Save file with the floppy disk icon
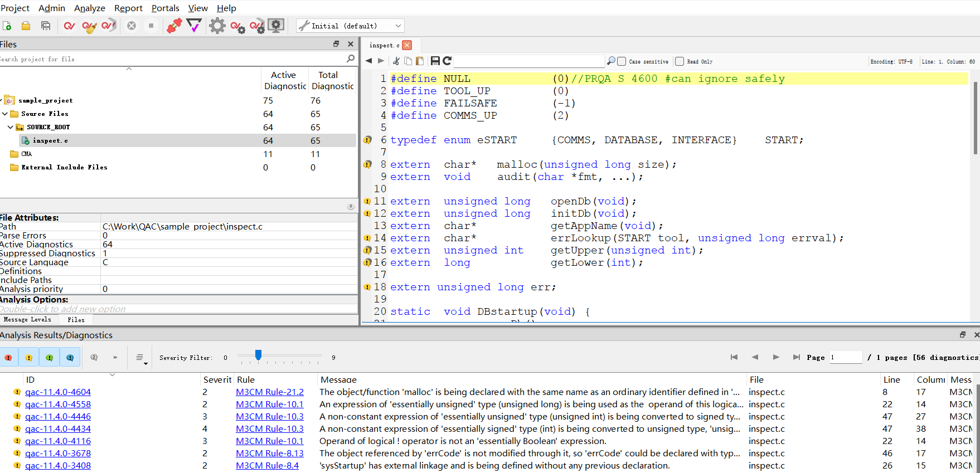 pyautogui.click(x=435, y=61)
